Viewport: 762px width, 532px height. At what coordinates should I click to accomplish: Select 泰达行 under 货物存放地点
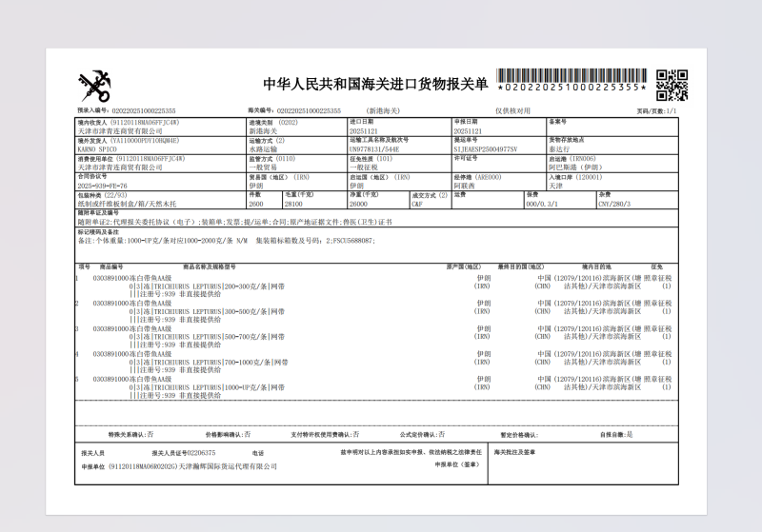(559, 149)
